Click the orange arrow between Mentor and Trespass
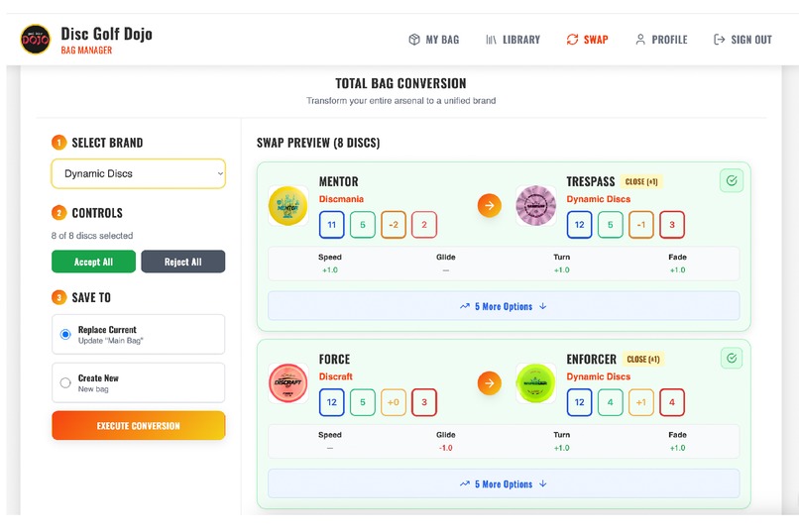The image size is (799, 532). click(489, 206)
